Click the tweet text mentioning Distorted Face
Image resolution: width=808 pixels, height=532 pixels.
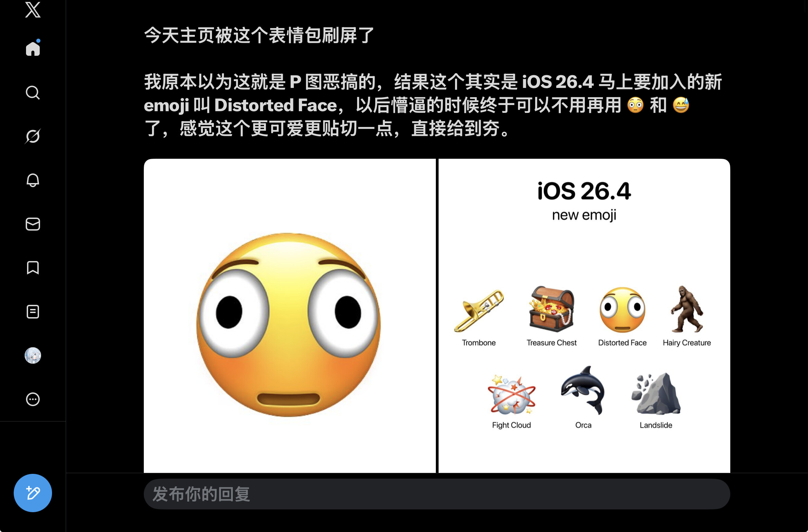(433, 105)
